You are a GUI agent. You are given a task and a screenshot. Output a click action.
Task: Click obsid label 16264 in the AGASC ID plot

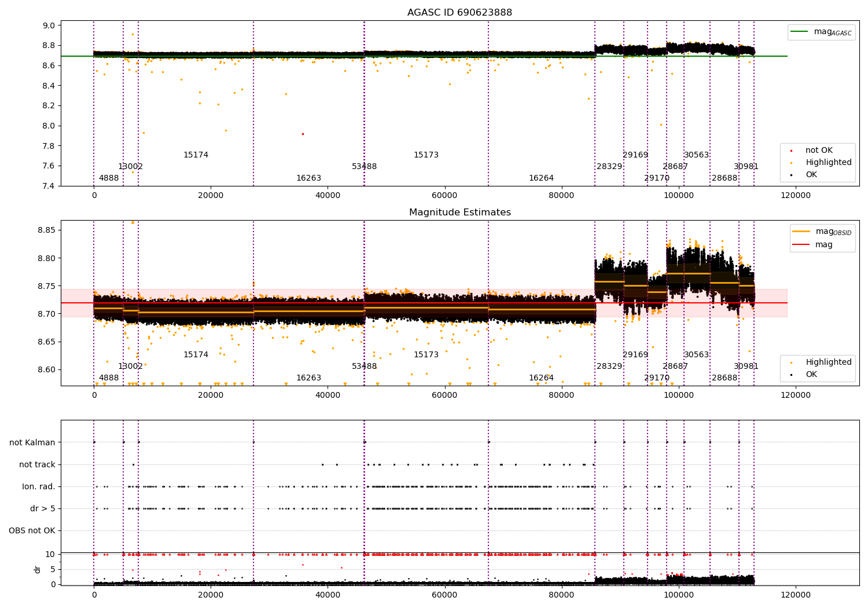pos(541,178)
